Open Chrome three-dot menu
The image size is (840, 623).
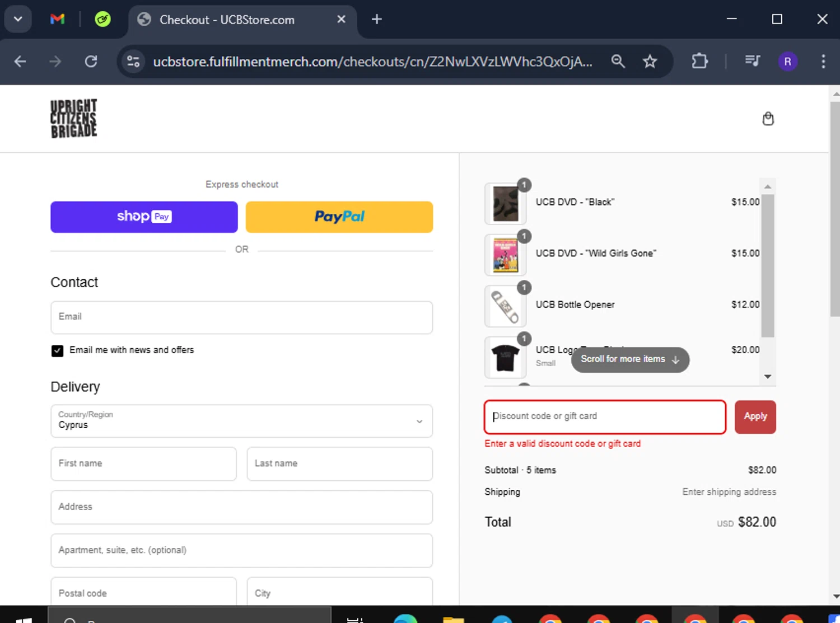tap(823, 62)
